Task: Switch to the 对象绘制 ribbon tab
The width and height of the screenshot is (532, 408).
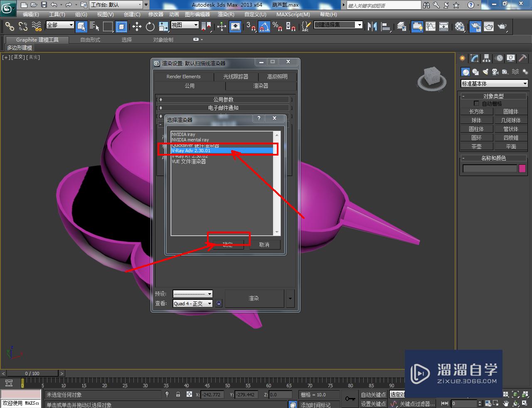Action: tap(163, 40)
